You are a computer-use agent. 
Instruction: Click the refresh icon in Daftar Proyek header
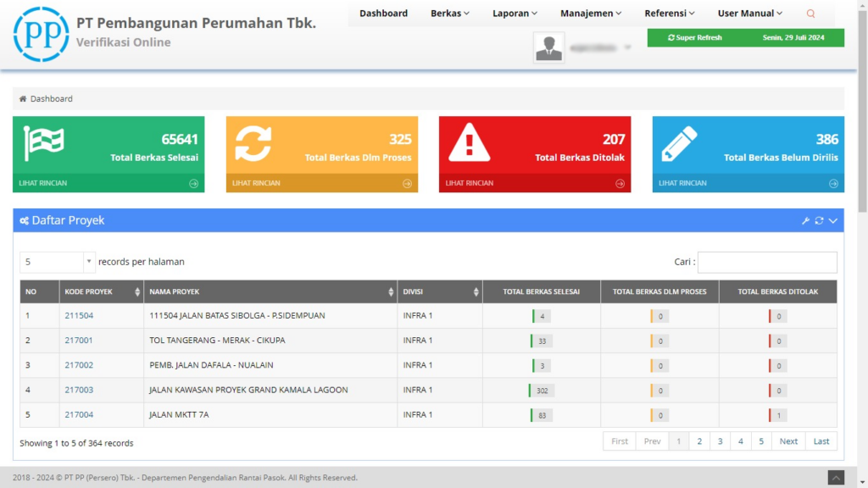[819, 221]
